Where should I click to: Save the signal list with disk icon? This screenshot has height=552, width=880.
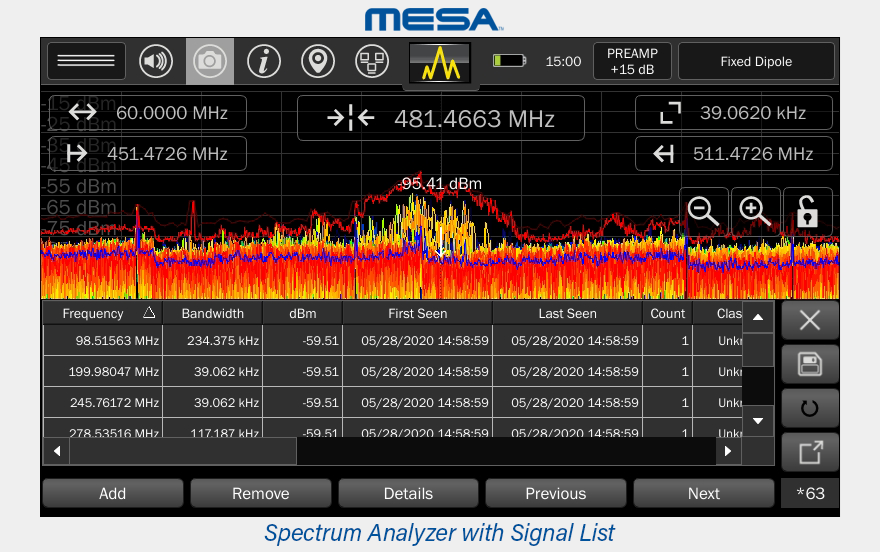point(809,365)
